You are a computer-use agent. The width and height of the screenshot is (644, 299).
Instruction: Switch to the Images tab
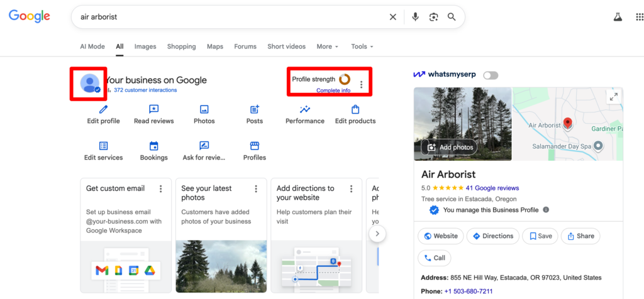145,46
